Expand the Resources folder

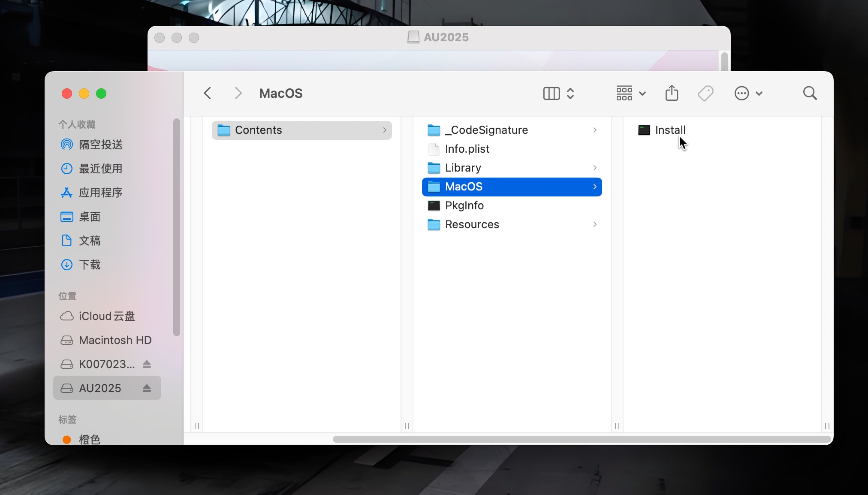tap(472, 224)
